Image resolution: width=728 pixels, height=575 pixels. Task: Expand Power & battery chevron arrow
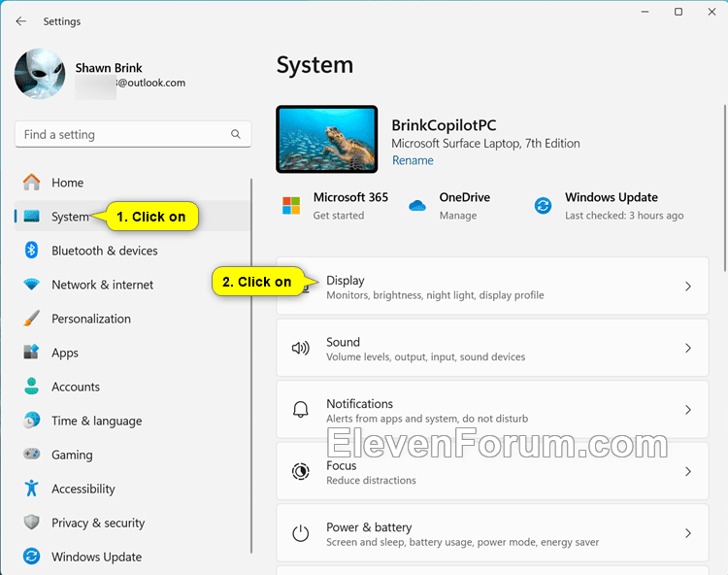point(688,533)
